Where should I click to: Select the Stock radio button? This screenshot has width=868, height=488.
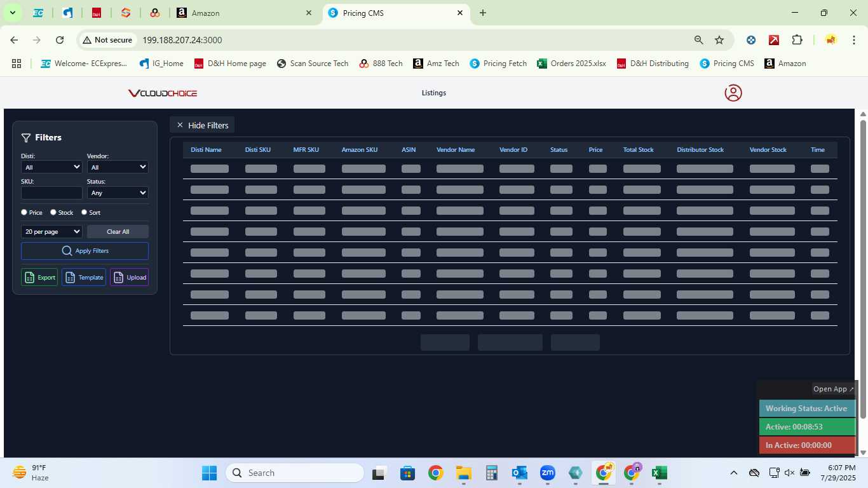[x=53, y=212]
